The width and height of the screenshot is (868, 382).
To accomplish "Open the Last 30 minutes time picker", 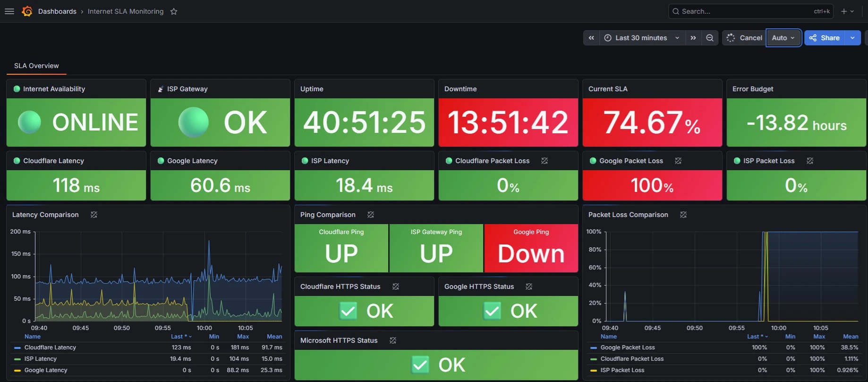I will click(x=642, y=38).
